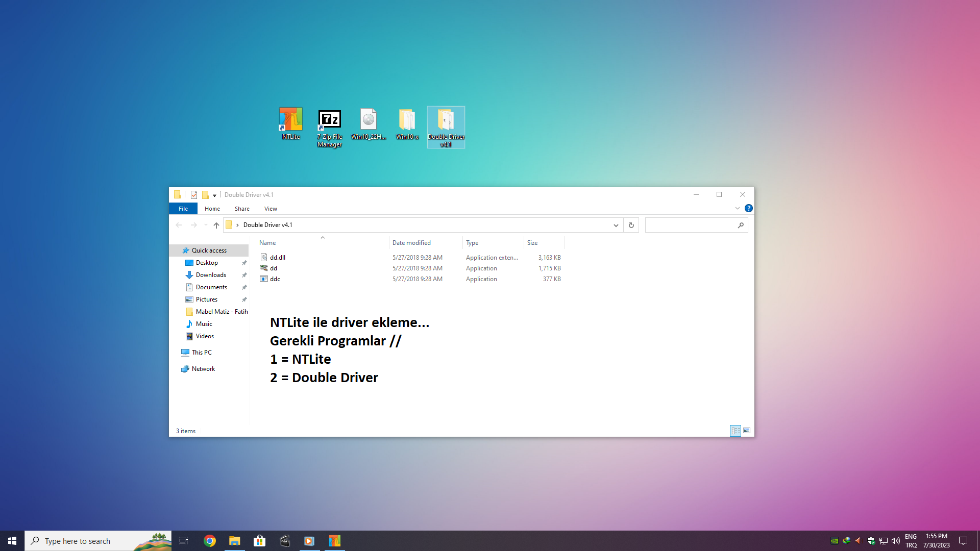
Task: Open the File menu tab
Action: [x=183, y=209]
